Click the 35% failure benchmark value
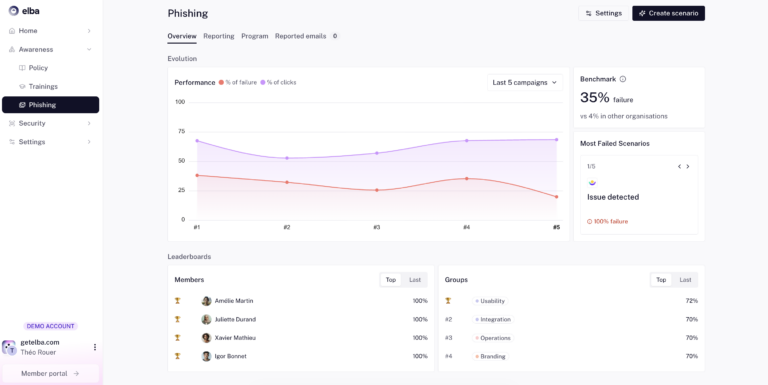768x385 pixels. click(606, 98)
